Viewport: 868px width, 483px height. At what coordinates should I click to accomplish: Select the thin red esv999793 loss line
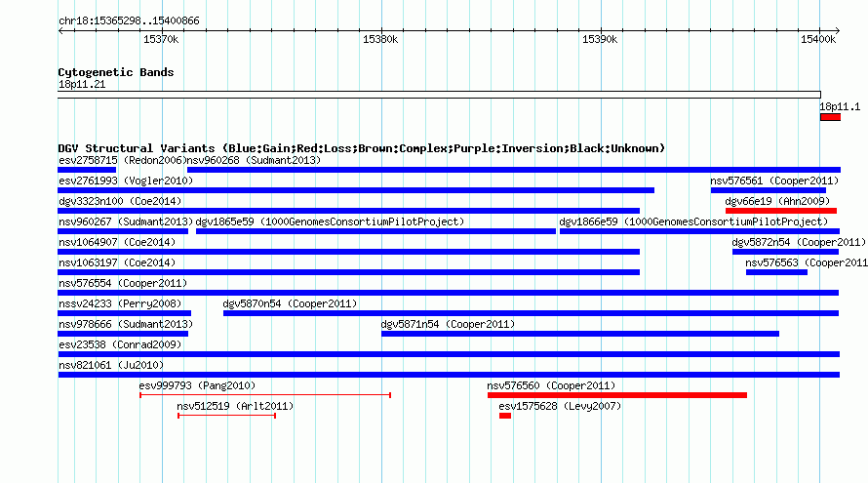(x=265, y=395)
